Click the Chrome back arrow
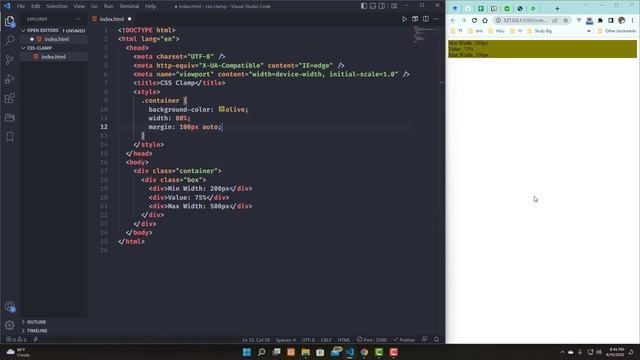 [x=453, y=20]
